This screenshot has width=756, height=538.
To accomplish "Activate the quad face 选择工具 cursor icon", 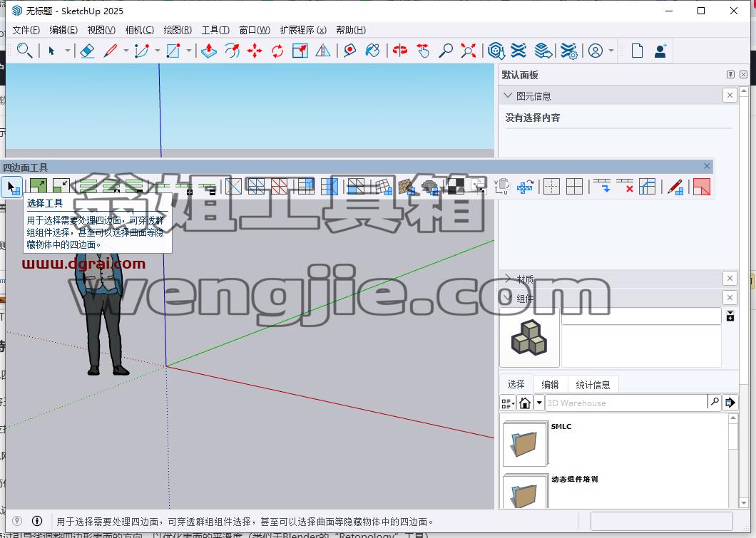I will tap(12, 187).
